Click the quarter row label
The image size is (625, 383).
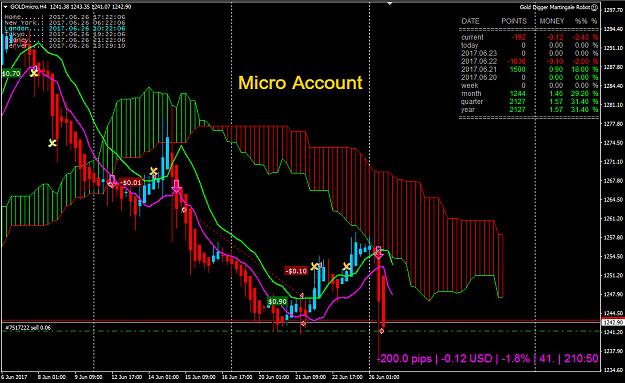[472, 101]
